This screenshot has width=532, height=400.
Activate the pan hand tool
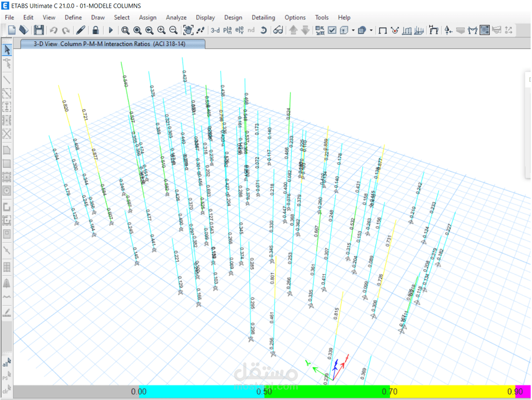188,30
